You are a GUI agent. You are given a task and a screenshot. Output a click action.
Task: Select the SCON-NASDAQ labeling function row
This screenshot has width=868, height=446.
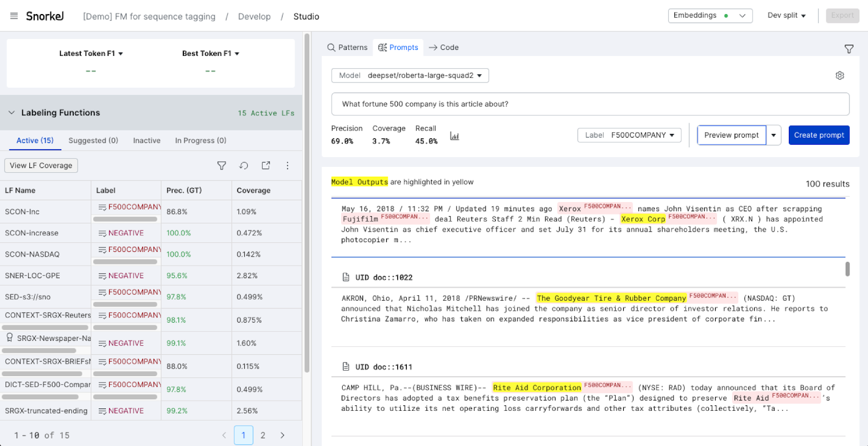pyautogui.click(x=151, y=254)
